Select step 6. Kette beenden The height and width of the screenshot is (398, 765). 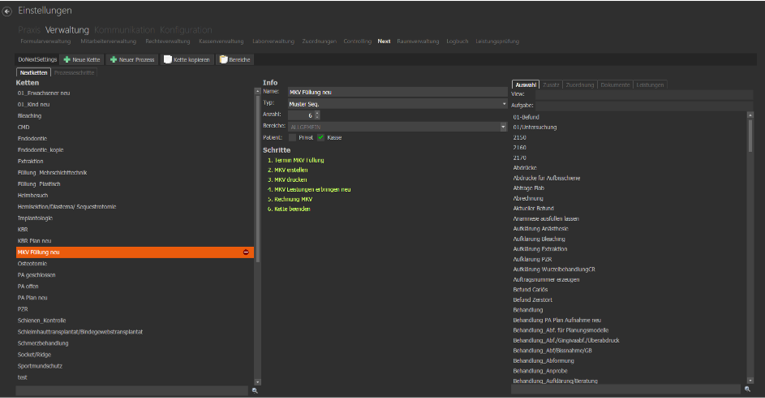(288, 209)
